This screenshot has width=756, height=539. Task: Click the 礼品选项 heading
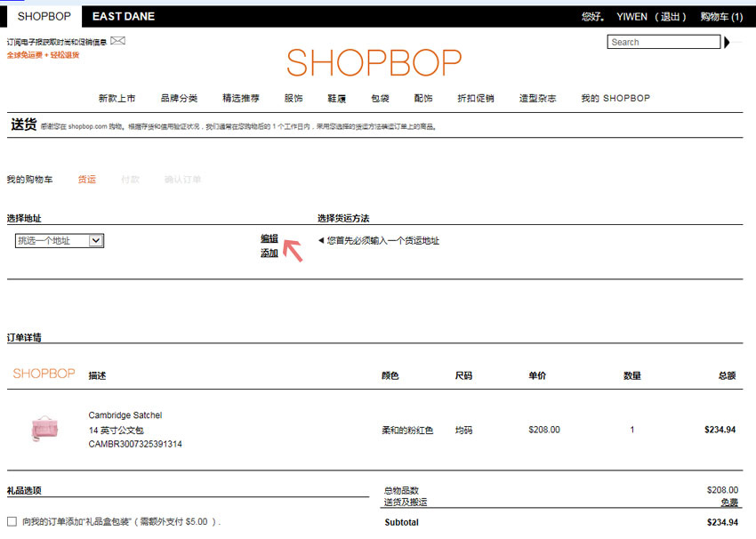point(24,491)
